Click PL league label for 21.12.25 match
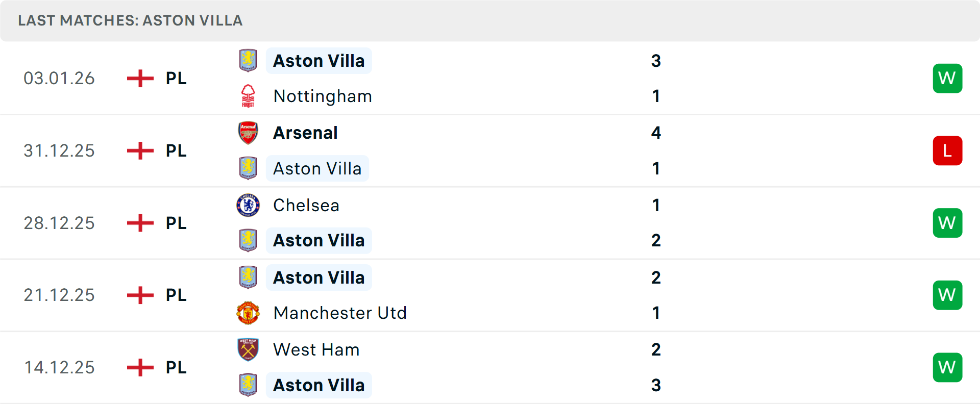 pos(176,295)
